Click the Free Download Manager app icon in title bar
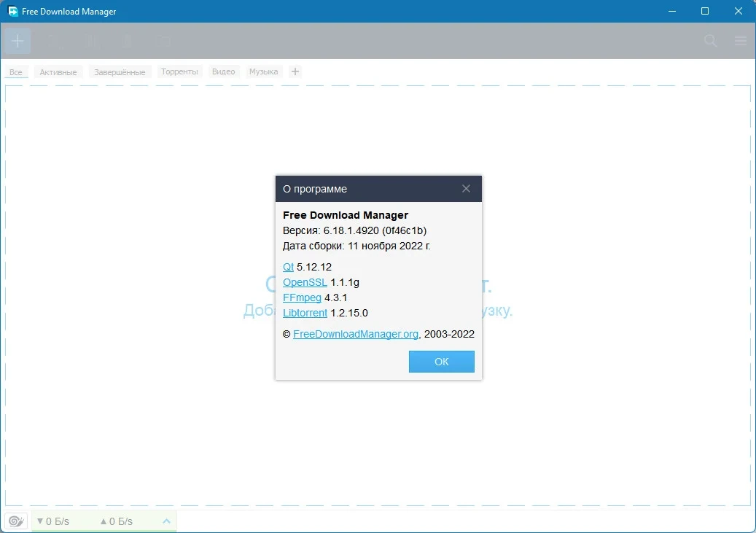 pyautogui.click(x=13, y=11)
